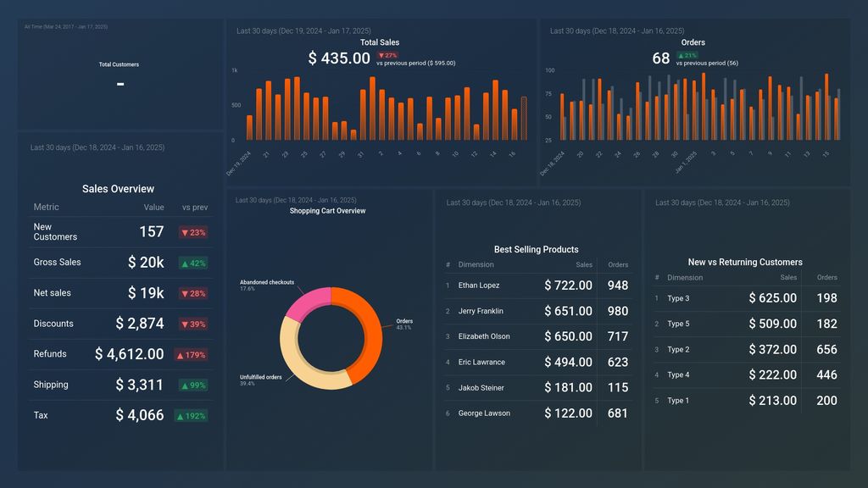Click the Type 1 customer row

(746, 401)
